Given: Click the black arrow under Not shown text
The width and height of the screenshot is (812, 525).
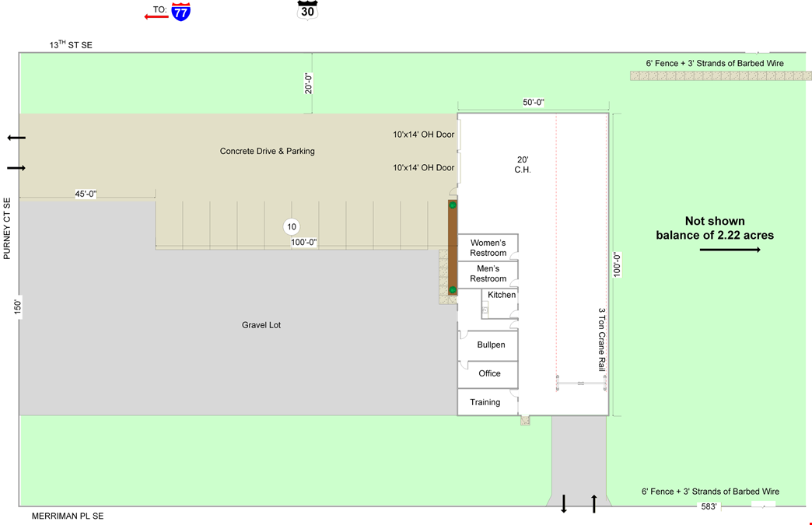Looking at the screenshot, I should pyautogui.click(x=730, y=250).
